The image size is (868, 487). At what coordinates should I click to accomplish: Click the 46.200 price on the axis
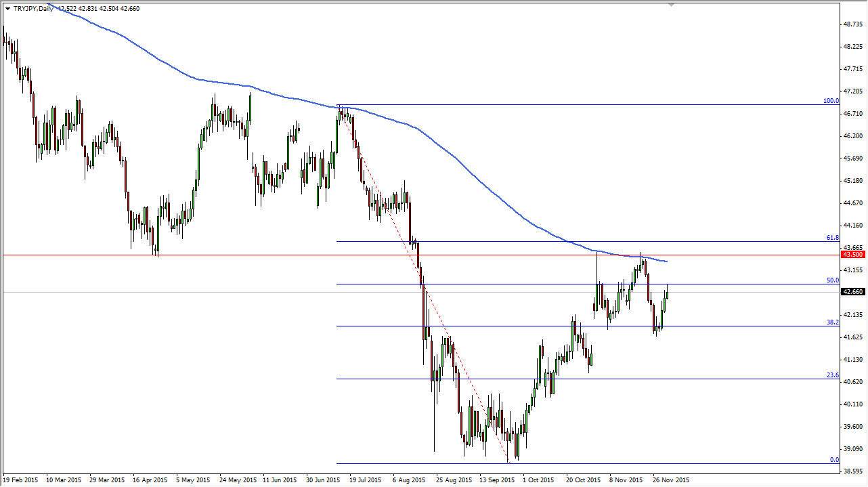click(x=852, y=136)
